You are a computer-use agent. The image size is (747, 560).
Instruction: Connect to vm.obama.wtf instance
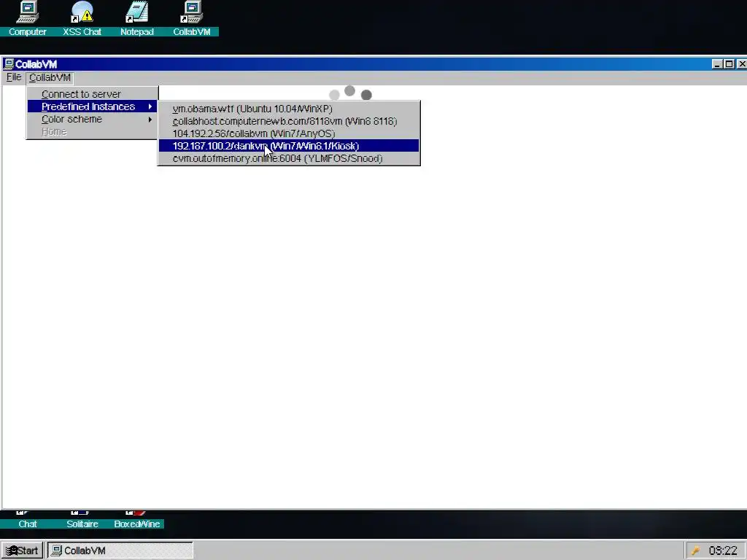pos(289,109)
